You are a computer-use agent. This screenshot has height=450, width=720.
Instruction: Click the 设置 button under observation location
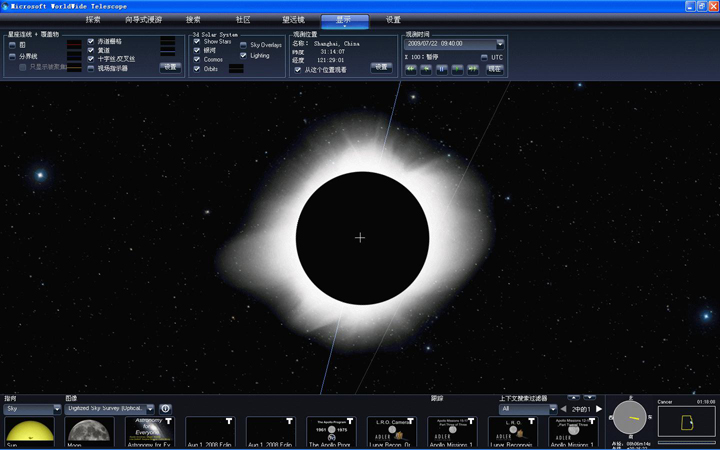[x=382, y=68]
